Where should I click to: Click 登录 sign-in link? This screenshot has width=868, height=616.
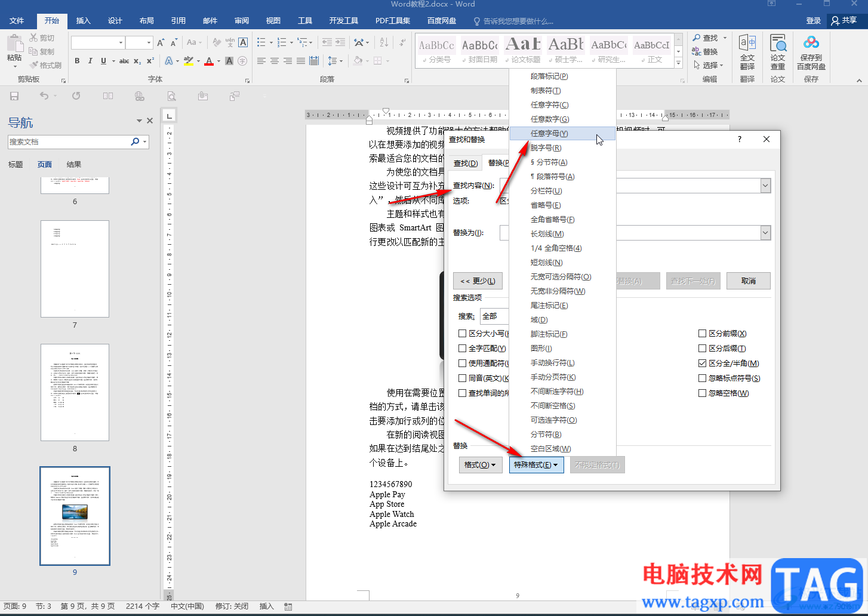tap(814, 21)
